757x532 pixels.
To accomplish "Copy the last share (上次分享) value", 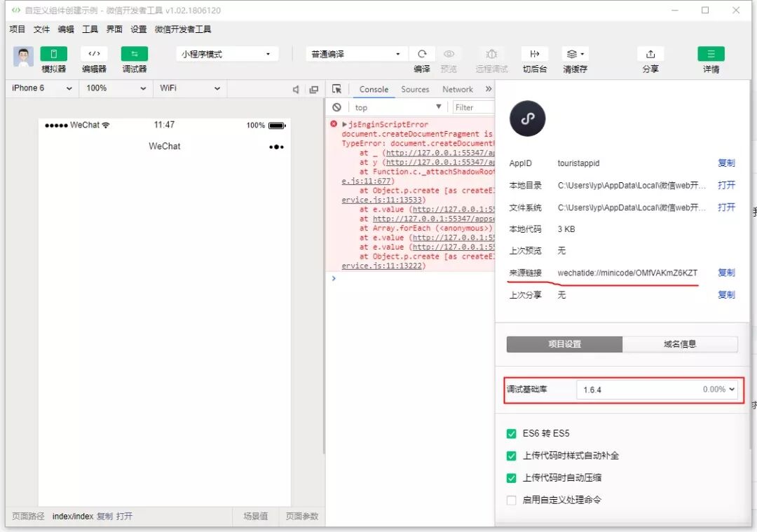I will coord(726,295).
